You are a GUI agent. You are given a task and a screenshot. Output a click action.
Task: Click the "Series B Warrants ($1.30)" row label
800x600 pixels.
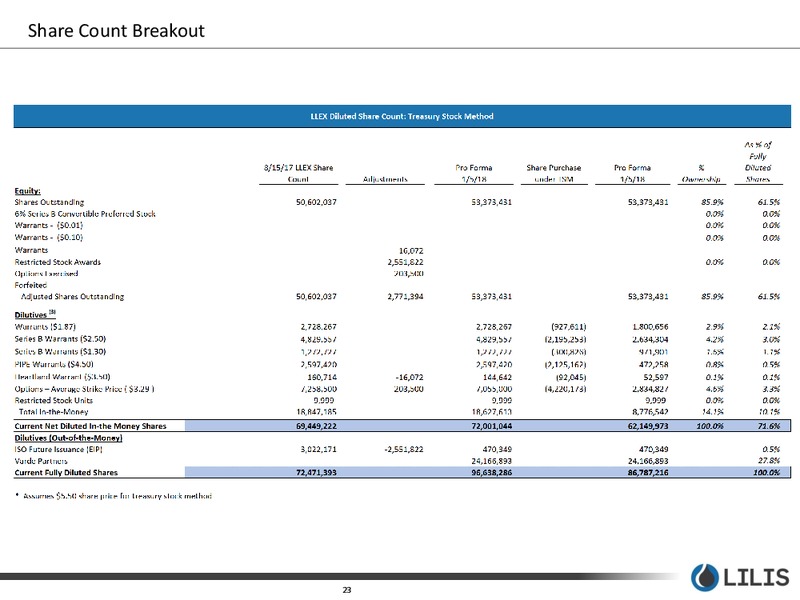[60, 352]
